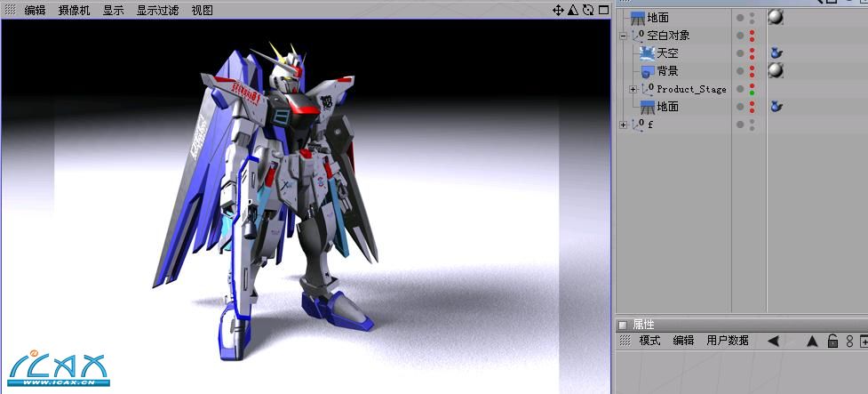Viewport: 868px width, 394px height.
Task: Select blue tag on the indented 地面 row
Action: [776, 107]
